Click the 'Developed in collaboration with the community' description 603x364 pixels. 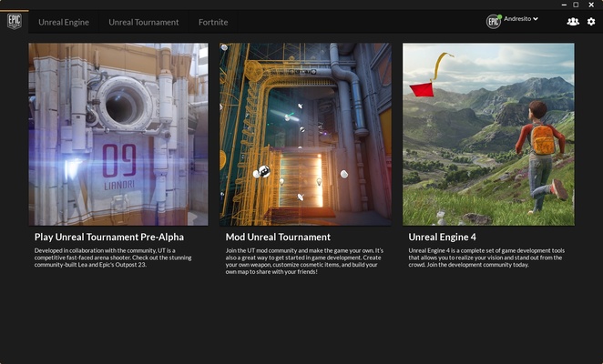(x=113, y=258)
